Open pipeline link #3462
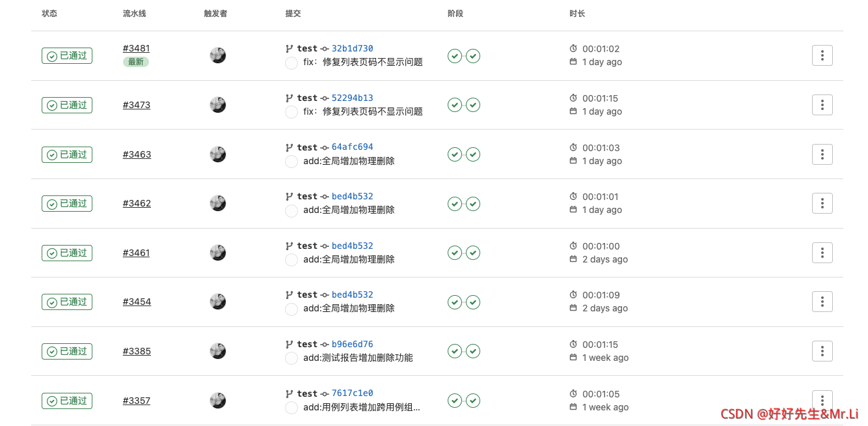 [x=137, y=203]
